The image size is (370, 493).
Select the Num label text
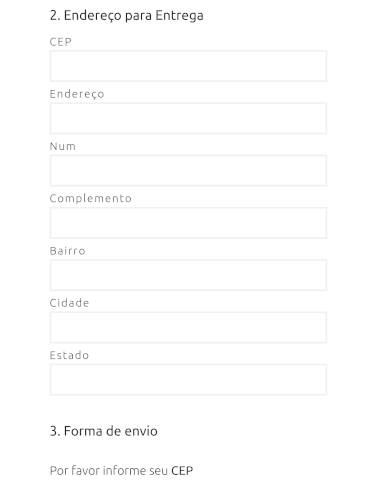tap(63, 146)
